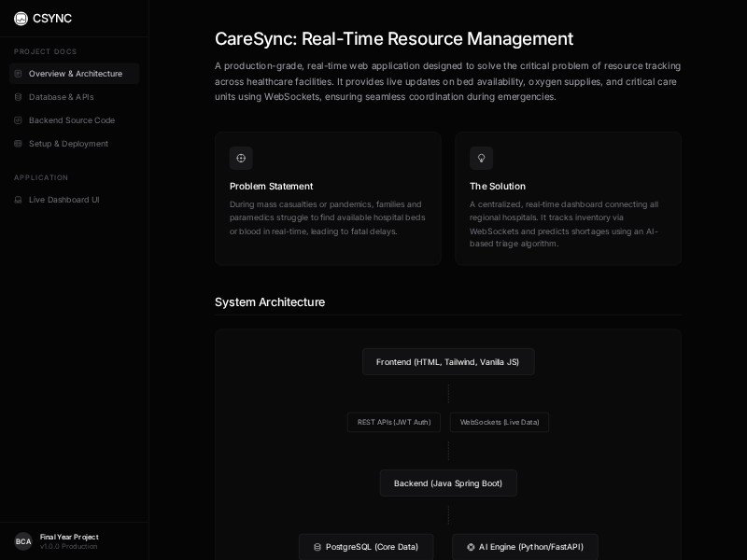The image size is (747, 560).
Task: Click the Overview & Architecture sidebar icon
Action: (x=18, y=74)
